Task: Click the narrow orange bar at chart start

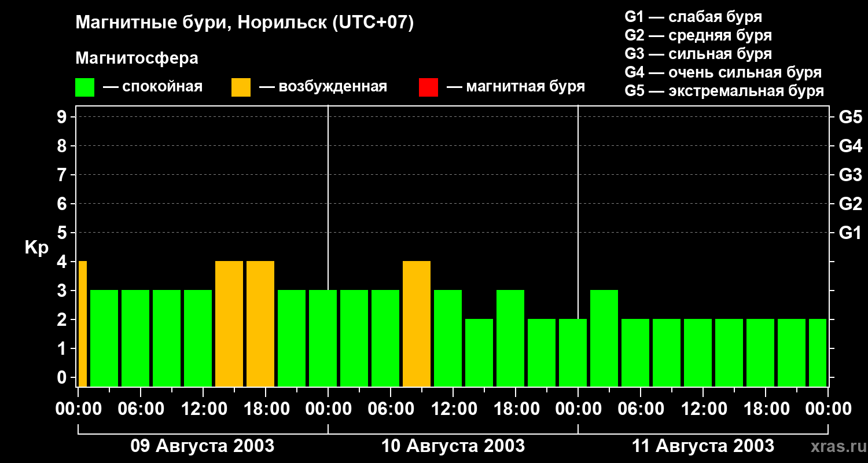Action: point(83,324)
